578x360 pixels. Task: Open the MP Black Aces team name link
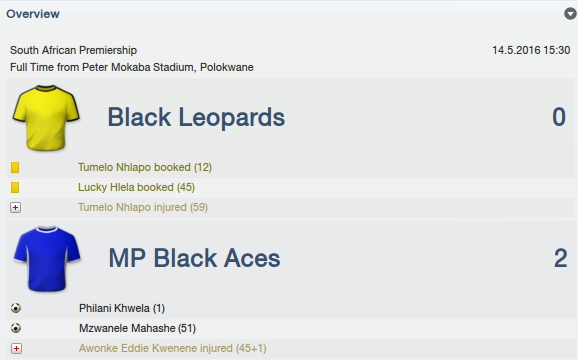click(x=194, y=258)
